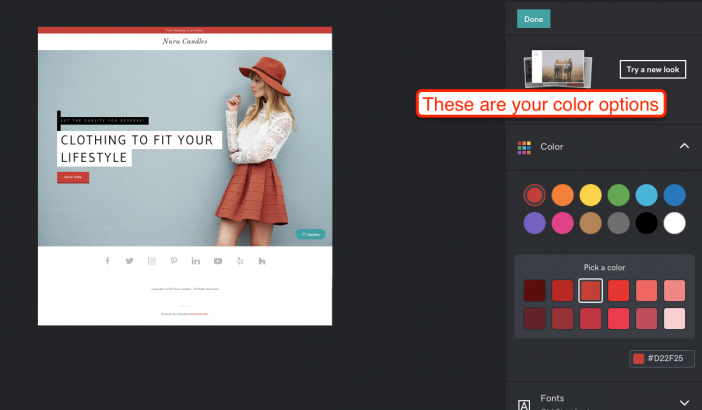Click the LinkedIn icon in preview footer

[x=196, y=261]
